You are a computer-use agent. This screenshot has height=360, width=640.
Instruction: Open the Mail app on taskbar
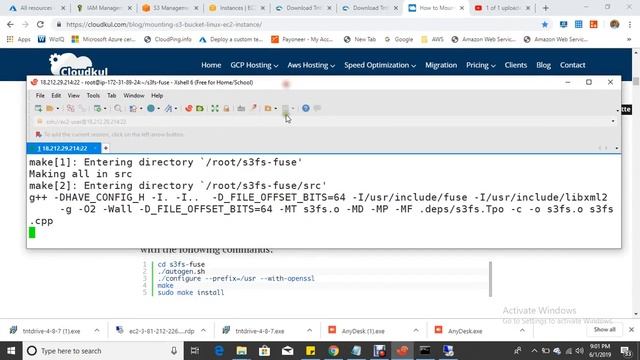[x=287, y=351]
